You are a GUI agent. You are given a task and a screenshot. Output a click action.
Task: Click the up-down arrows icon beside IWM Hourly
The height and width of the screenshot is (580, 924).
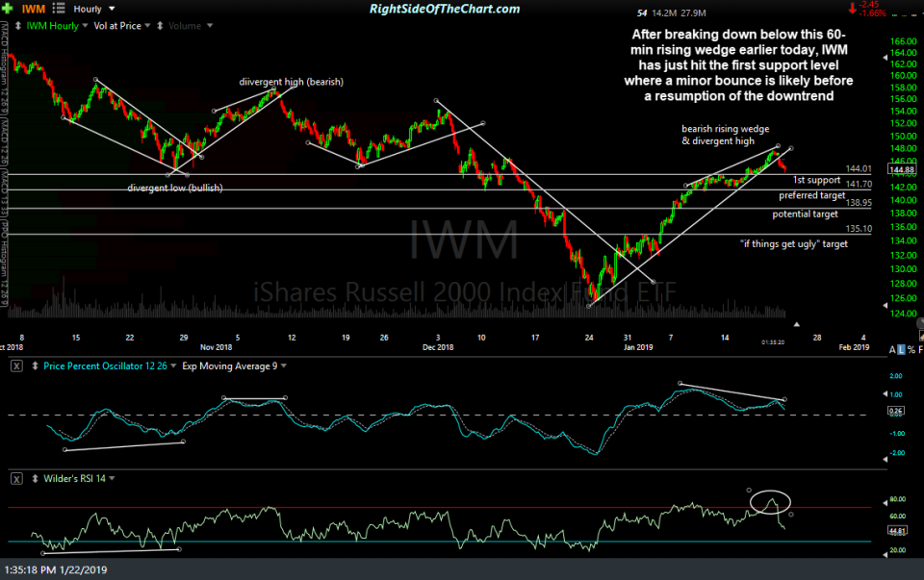click(16, 26)
